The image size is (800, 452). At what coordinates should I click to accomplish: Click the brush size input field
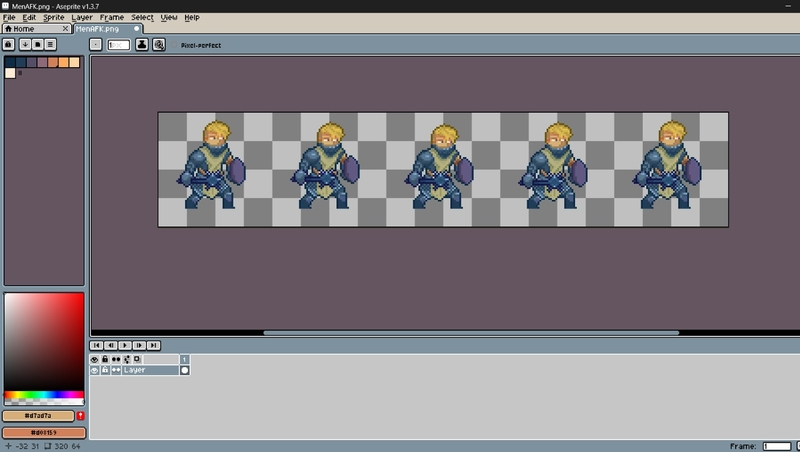(x=119, y=45)
